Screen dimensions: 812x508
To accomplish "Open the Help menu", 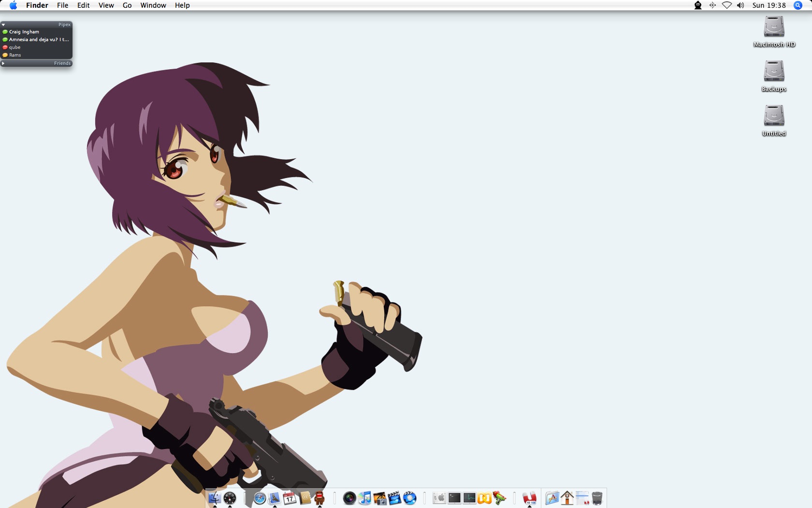I will point(182,5).
